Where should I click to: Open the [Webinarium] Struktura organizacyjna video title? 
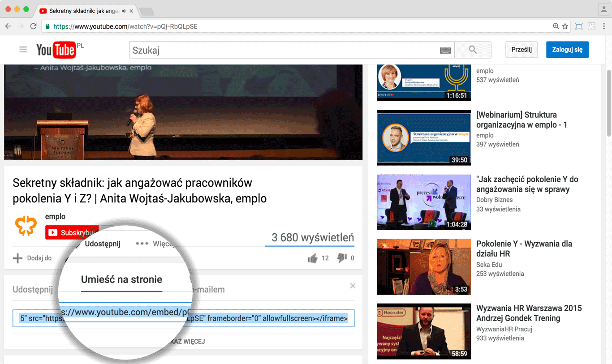(521, 120)
